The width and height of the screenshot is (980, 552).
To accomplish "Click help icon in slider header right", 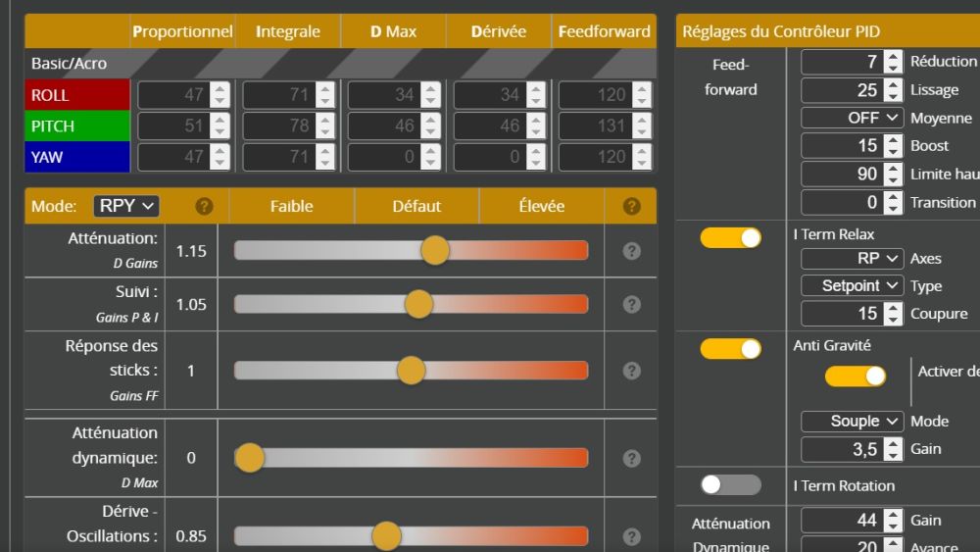I will [x=632, y=206].
